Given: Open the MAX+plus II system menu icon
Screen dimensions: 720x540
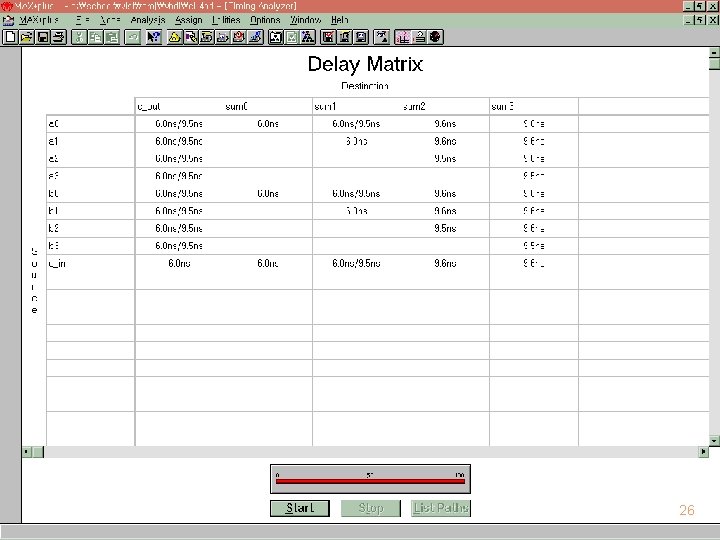Looking at the screenshot, I should coord(8,20).
